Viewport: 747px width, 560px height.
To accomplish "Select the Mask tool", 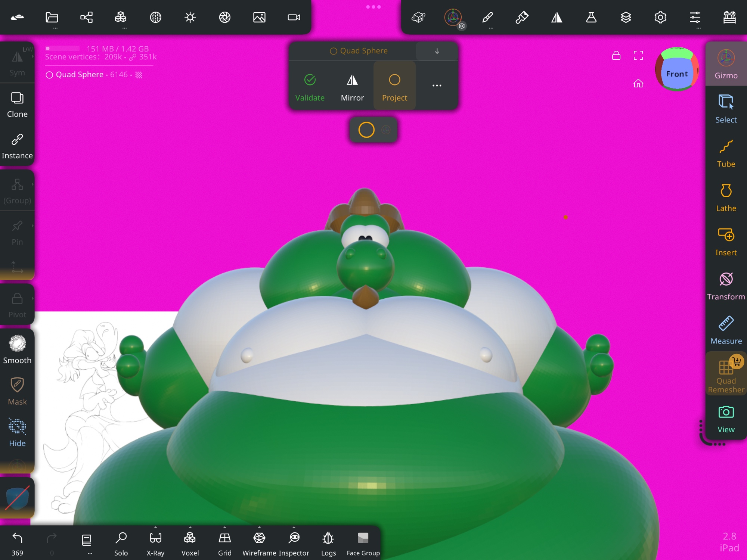I will 17,391.
